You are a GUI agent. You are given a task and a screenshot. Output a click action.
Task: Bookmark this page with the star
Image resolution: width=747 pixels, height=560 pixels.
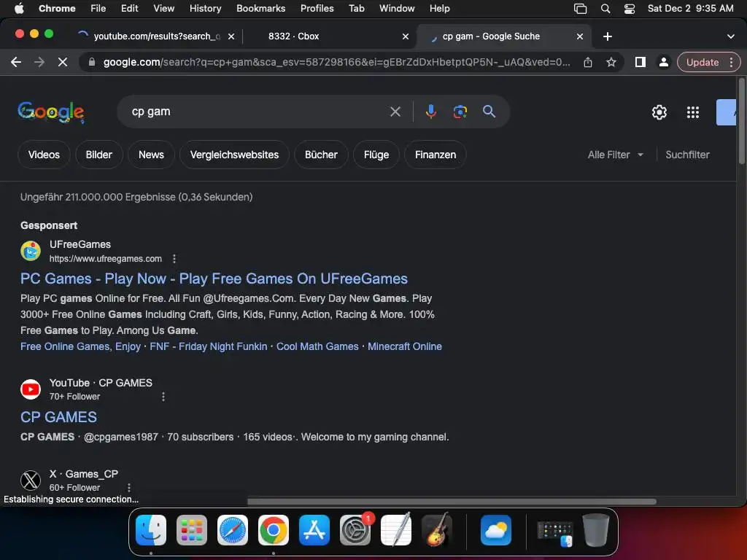pyautogui.click(x=611, y=62)
